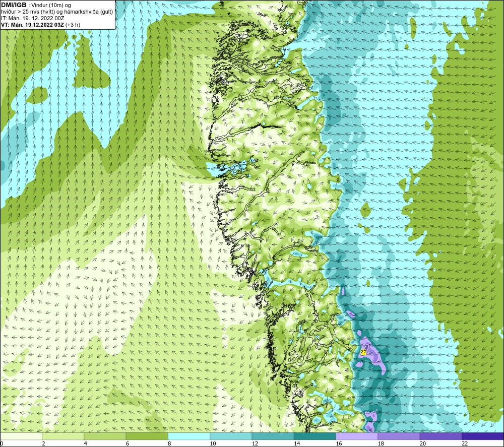Viewport: 504px width, 447px height.
Task: Click the VT: Mán. 19.12.2022 03Z line
Action: tap(40, 25)
